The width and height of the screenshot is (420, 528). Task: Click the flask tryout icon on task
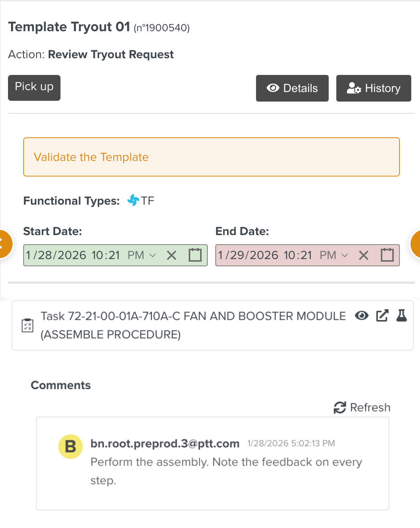point(402,315)
